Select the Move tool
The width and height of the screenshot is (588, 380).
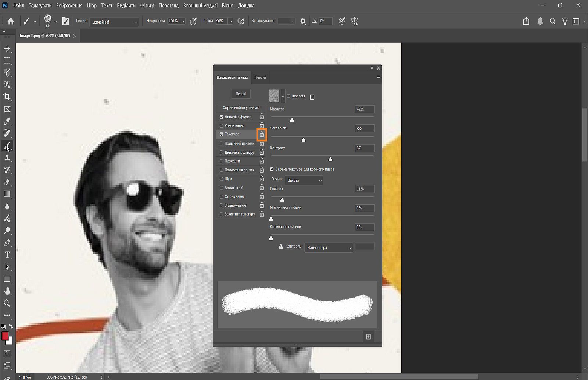[7, 48]
